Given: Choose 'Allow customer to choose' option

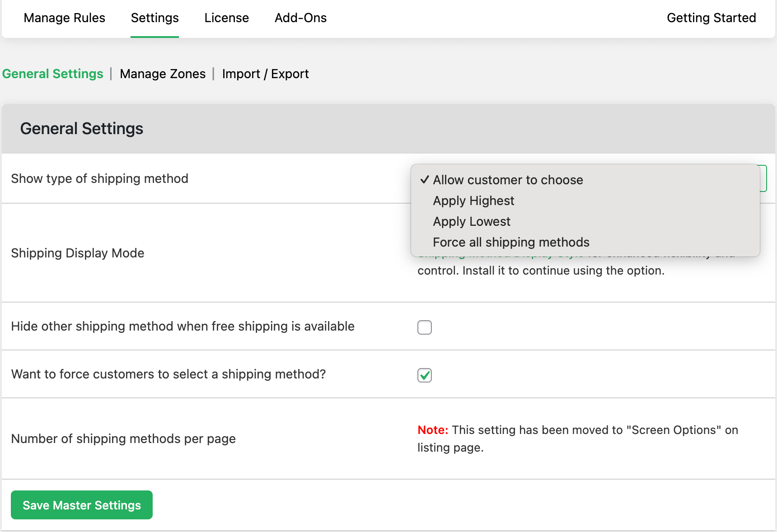Looking at the screenshot, I should click(x=508, y=180).
